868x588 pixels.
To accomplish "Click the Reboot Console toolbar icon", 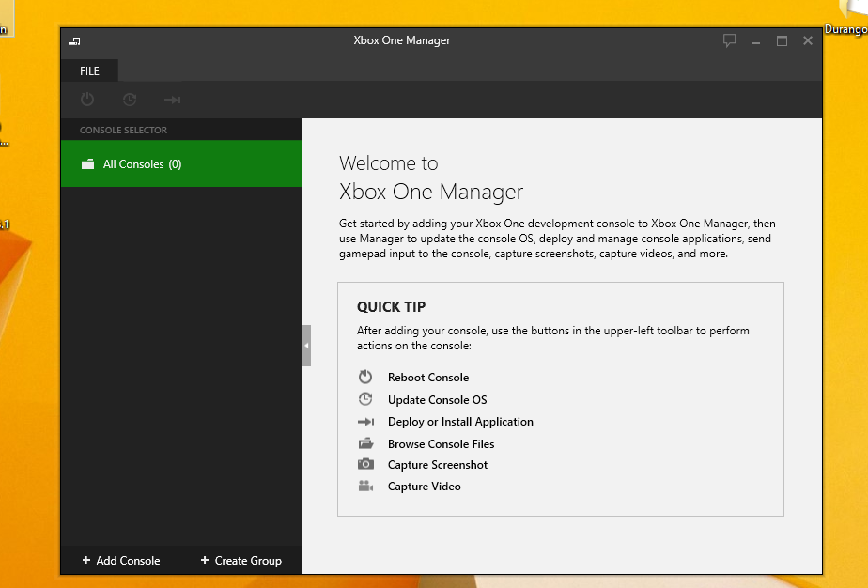I will [87, 100].
